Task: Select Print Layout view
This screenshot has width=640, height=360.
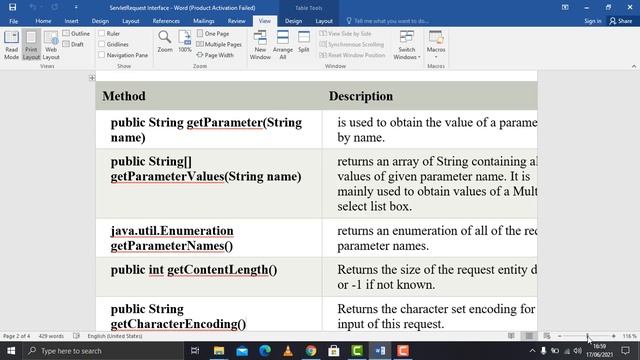Action: tap(31, 45)
